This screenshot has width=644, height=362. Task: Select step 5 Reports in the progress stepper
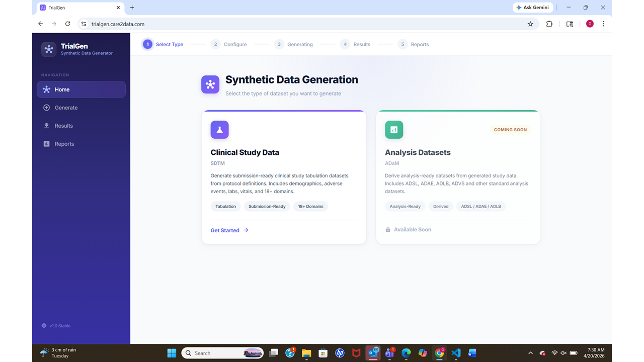click(x=413, y=44)
